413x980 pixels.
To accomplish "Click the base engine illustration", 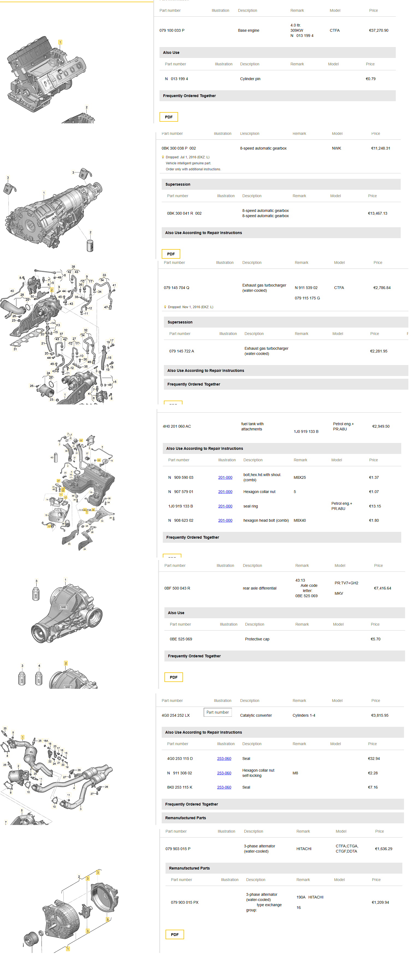I will (x=46, y=74).
